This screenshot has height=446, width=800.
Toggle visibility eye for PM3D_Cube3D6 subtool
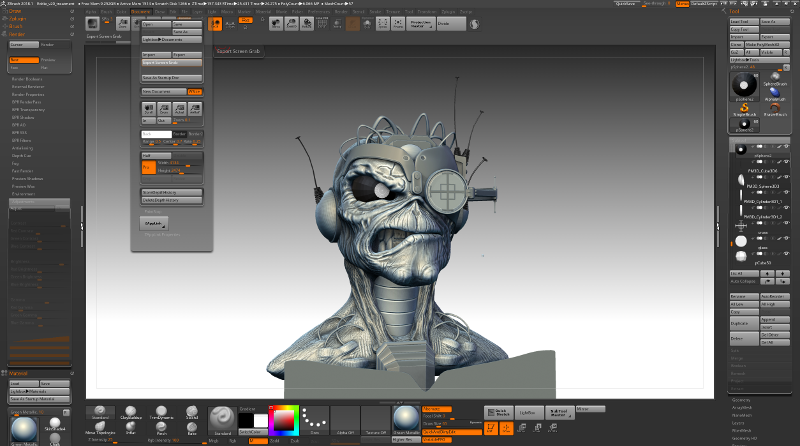(x=786, y=162)
